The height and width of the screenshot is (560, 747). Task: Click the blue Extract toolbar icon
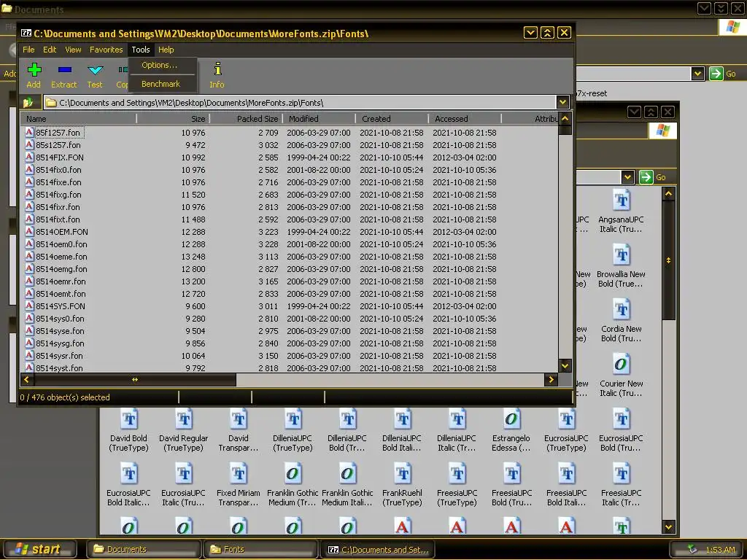(x=64, y=70)
